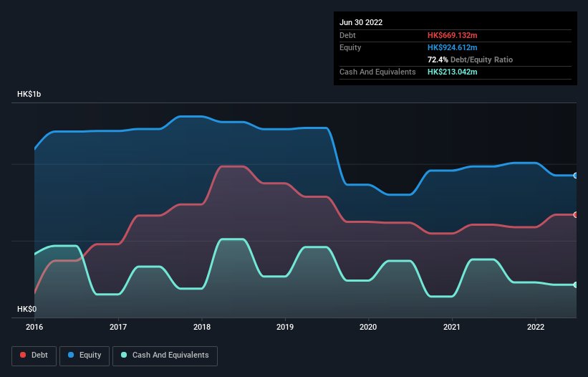Click the Cash value HK$213.042m
The image size is (588, 377).
452,72
